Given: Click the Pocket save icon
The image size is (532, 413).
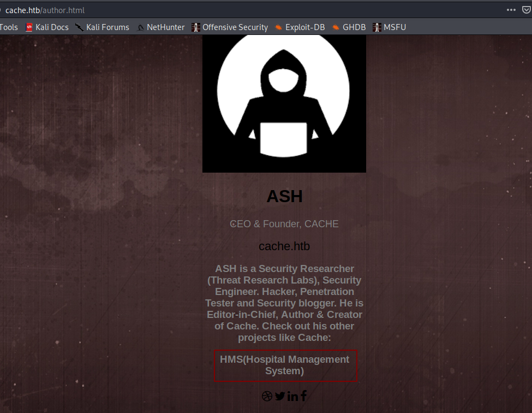Looking at the screenshot, I should point(525,10).
